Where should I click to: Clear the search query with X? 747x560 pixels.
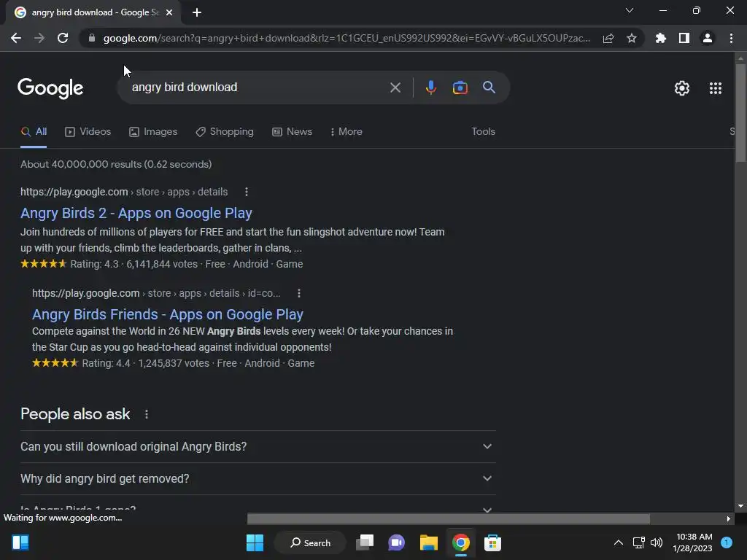(x=395, y=87)
